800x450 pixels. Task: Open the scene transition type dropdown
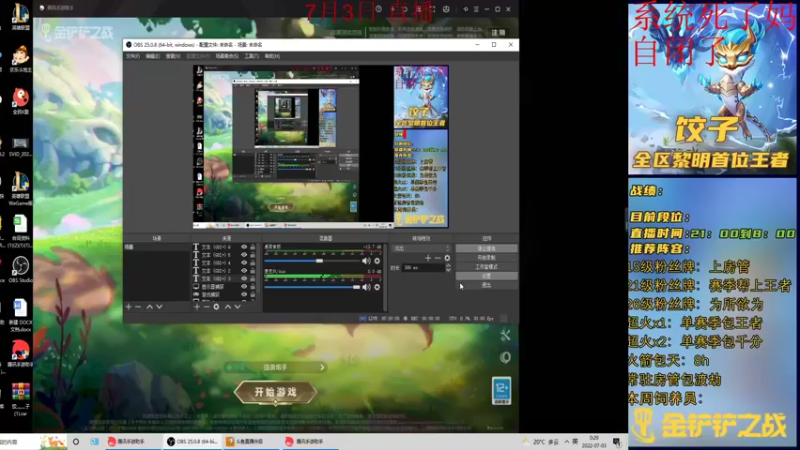421,248
